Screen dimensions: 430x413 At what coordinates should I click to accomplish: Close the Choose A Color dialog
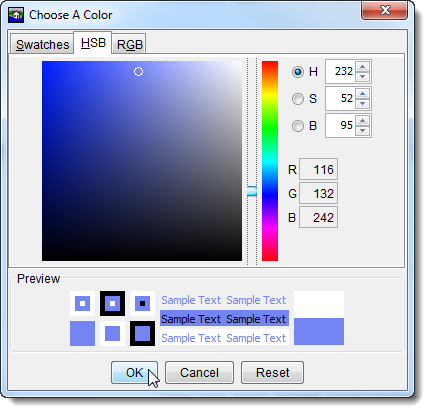[384, 10]
